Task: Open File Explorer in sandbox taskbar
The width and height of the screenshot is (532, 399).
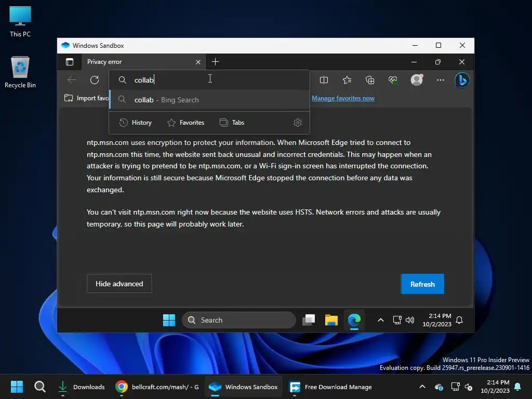Action: point(331,320)
